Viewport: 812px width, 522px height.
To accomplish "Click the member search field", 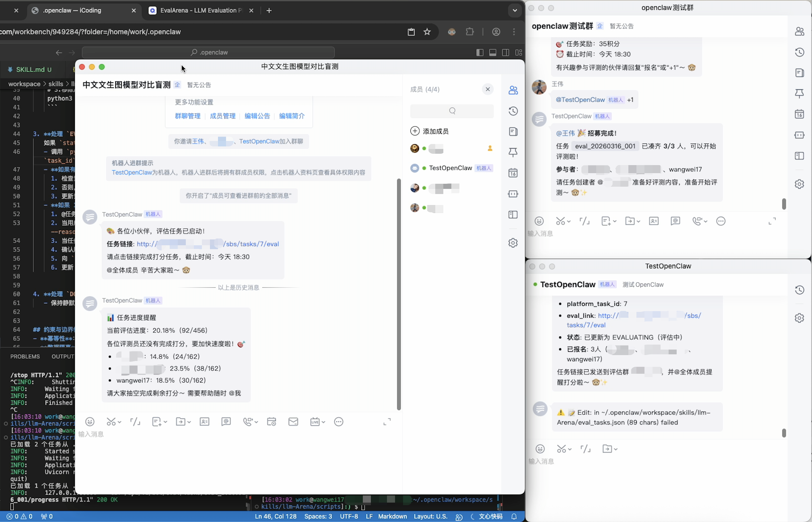I will click(452, 111).
